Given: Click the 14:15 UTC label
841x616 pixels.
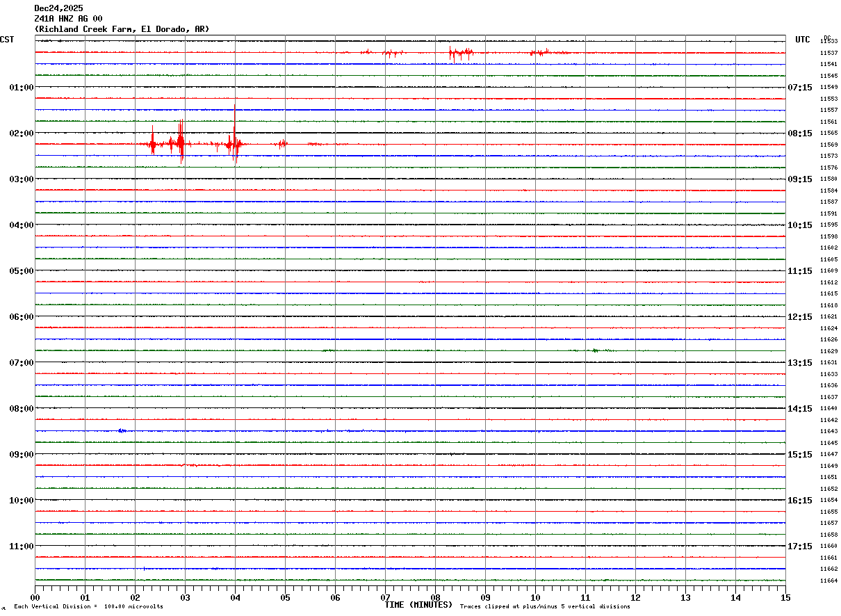Looking at the screenshot, I should click(799, 409).
